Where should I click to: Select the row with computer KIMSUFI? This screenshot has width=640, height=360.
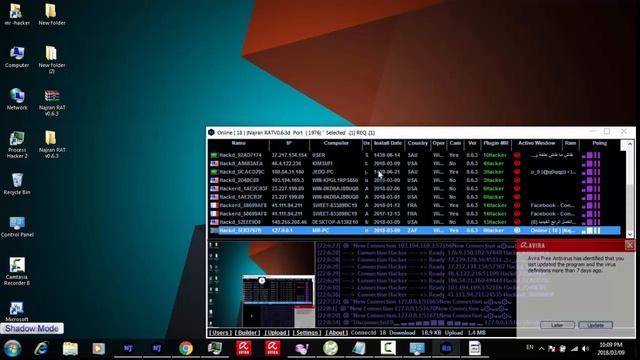(414, 163)
